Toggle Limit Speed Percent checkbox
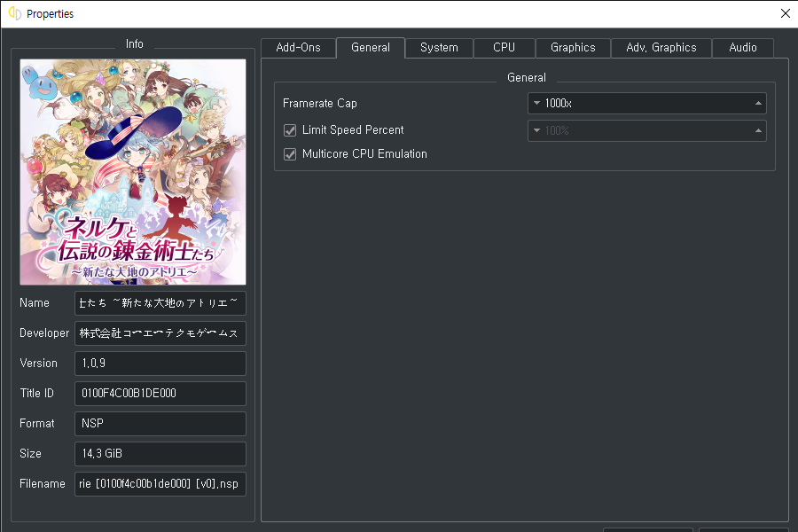The width and height of the screenshot is (798, 532). [290, 130]
